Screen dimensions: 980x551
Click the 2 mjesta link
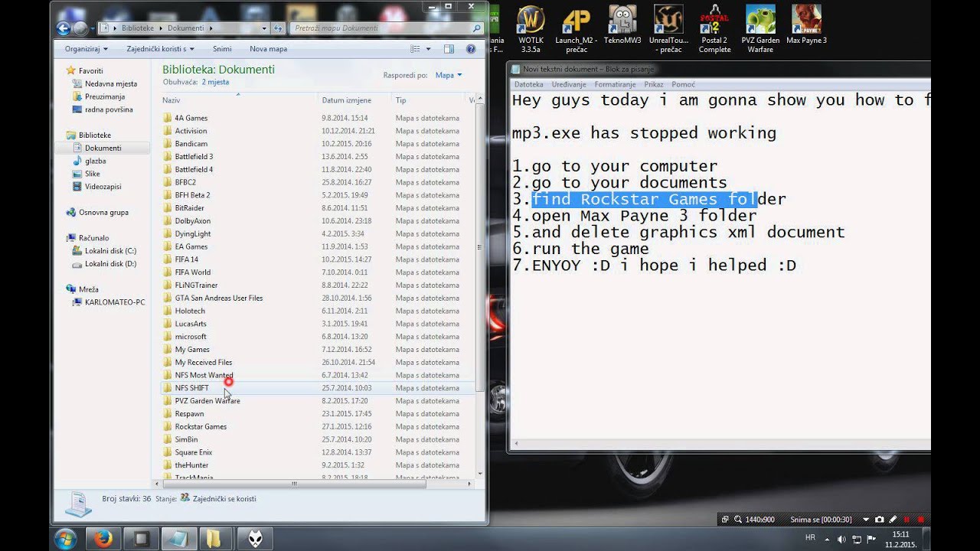click(215, 82)
